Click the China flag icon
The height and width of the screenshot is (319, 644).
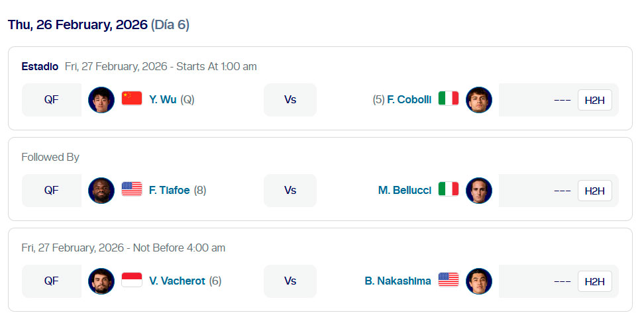click(132, 99)
